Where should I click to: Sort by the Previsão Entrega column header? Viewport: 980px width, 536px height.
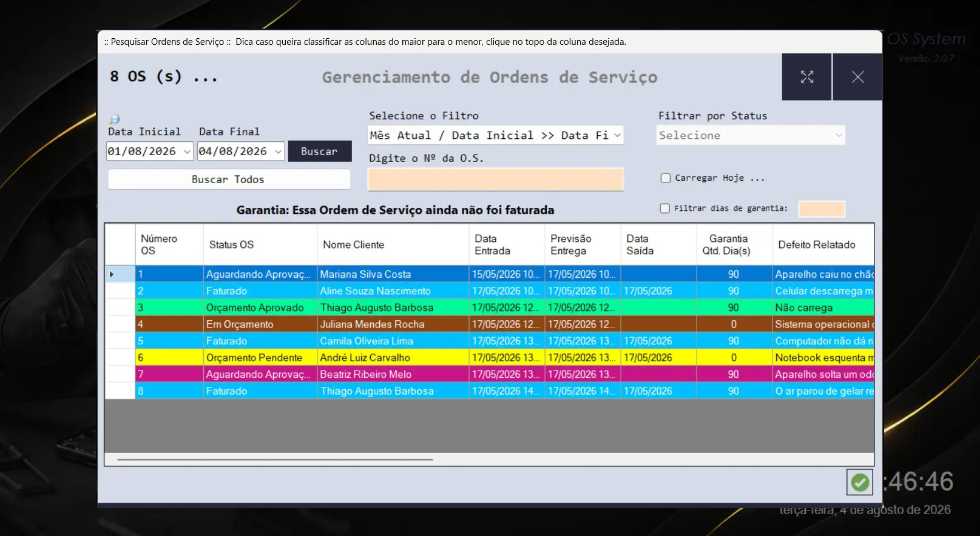[583, 245]
